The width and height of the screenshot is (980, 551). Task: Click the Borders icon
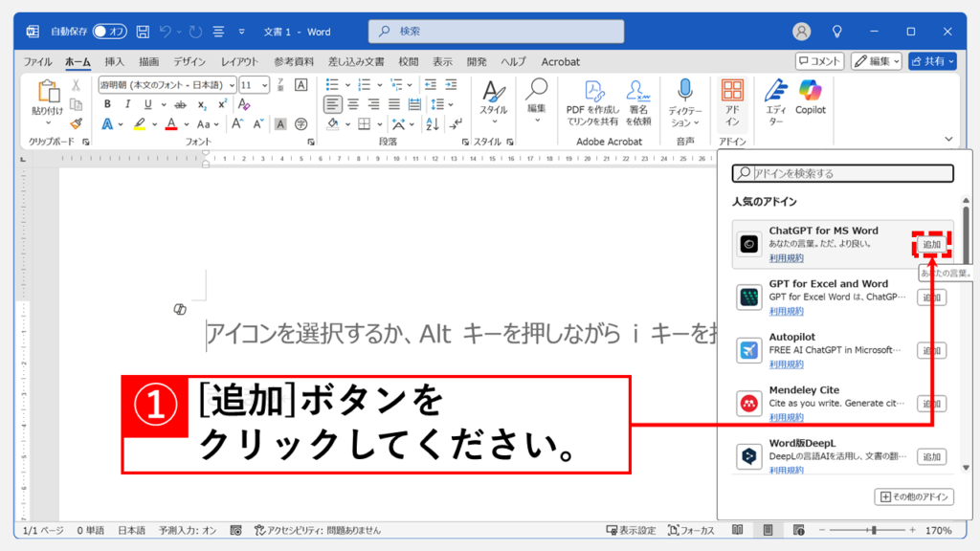point(364,124)
